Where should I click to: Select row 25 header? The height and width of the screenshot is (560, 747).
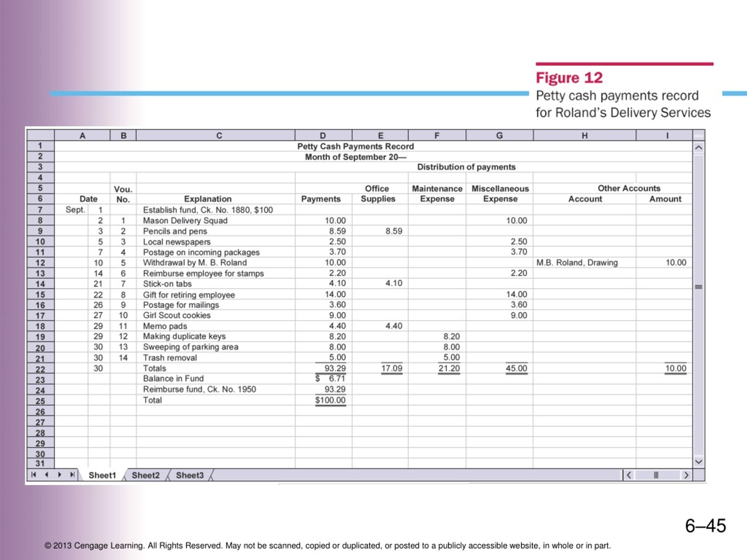click(x=41, y=401)
